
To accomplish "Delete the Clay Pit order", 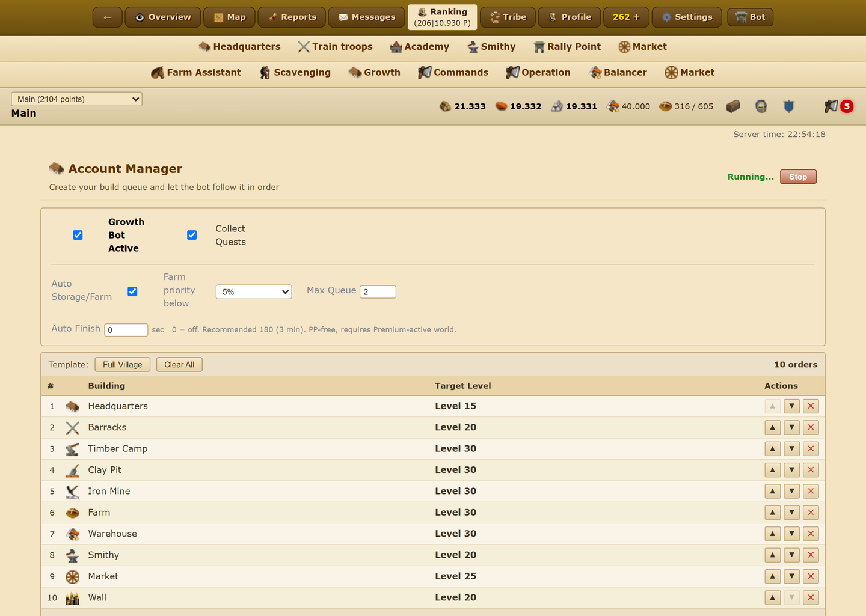I will pos(811,470).
